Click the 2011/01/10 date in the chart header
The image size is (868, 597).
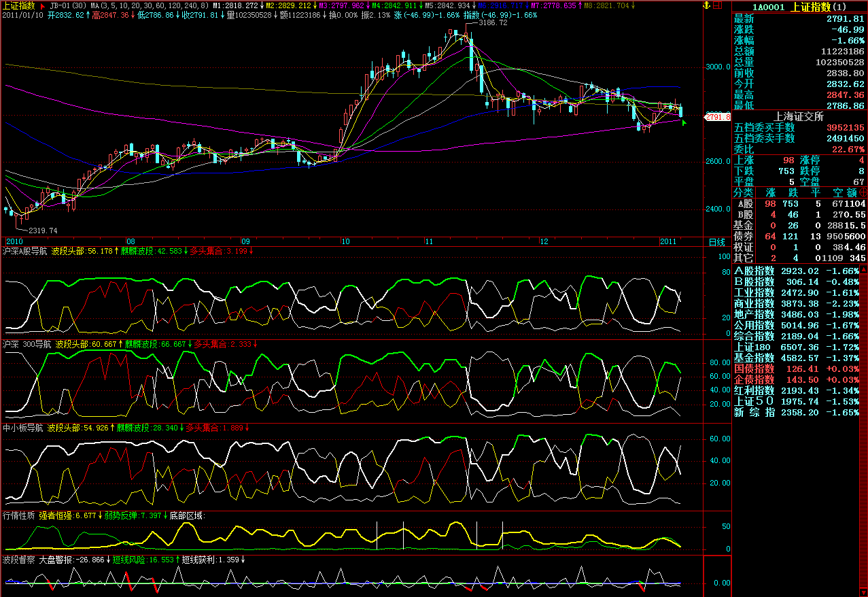(x=23, y=14)
